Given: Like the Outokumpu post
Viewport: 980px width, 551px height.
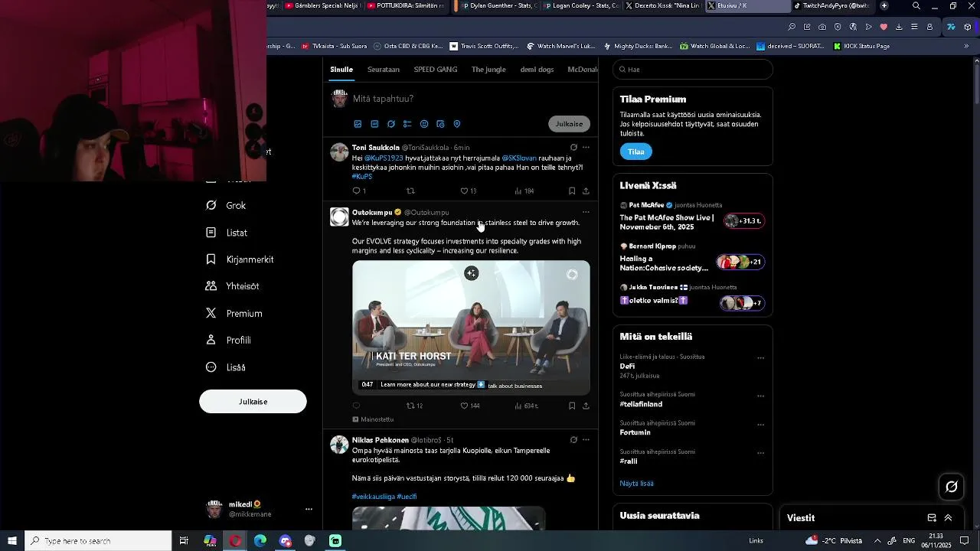Looking at the screenshot, I should click(469, 406).
